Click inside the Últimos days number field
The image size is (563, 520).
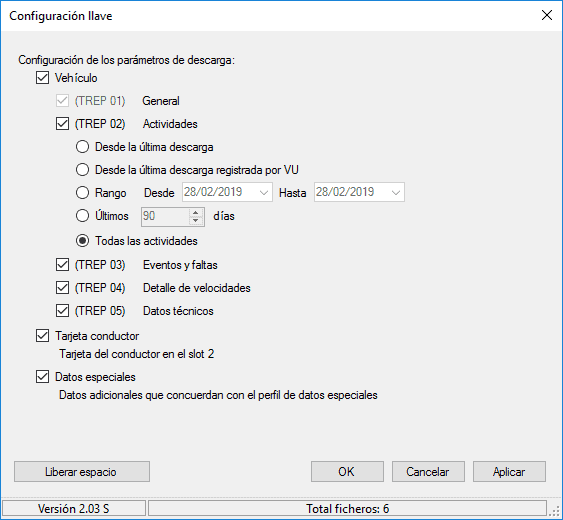tap(165, 217)
